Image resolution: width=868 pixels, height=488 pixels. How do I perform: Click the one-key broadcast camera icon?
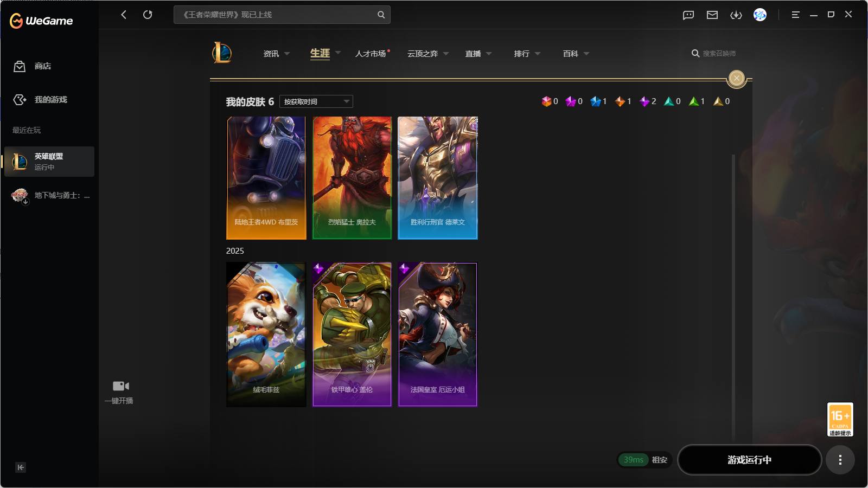120,387
